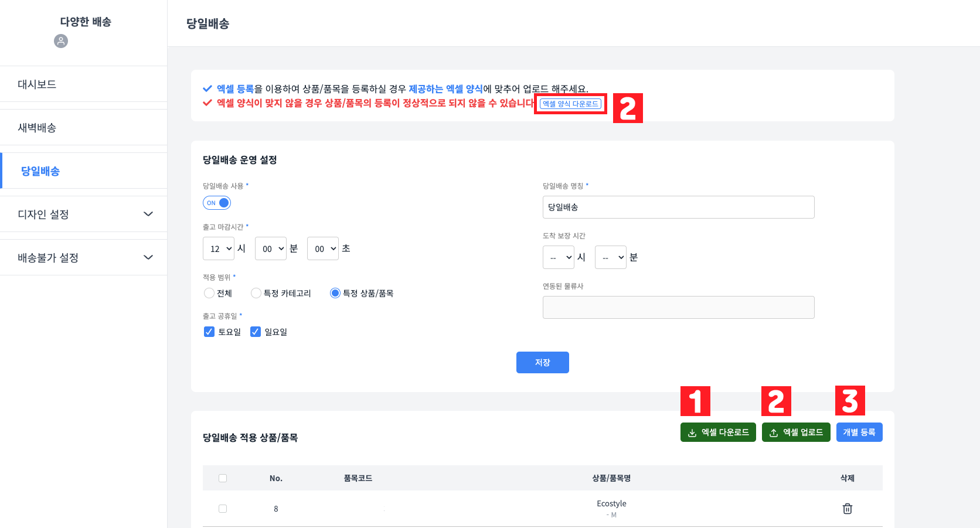This screenshot has width=980, height=528.
Task: Click the blue 저장 button
Action: (x=543, y=363)
